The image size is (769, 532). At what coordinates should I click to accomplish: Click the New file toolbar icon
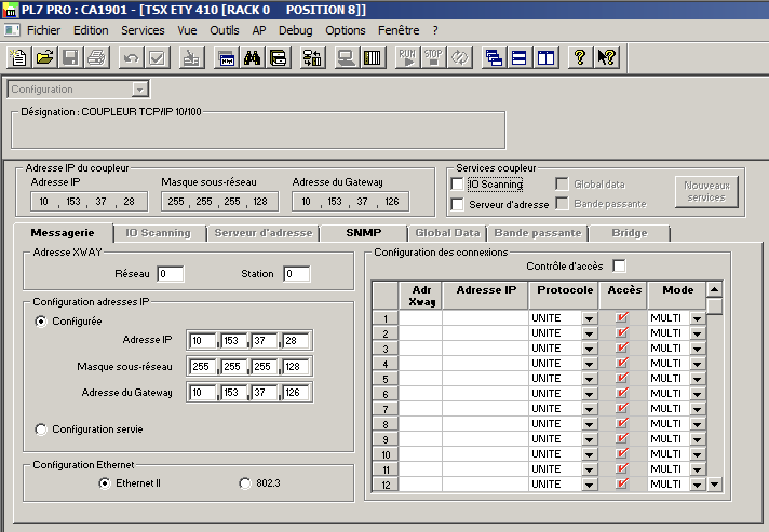pyautogui.click(x=19, y=58)
